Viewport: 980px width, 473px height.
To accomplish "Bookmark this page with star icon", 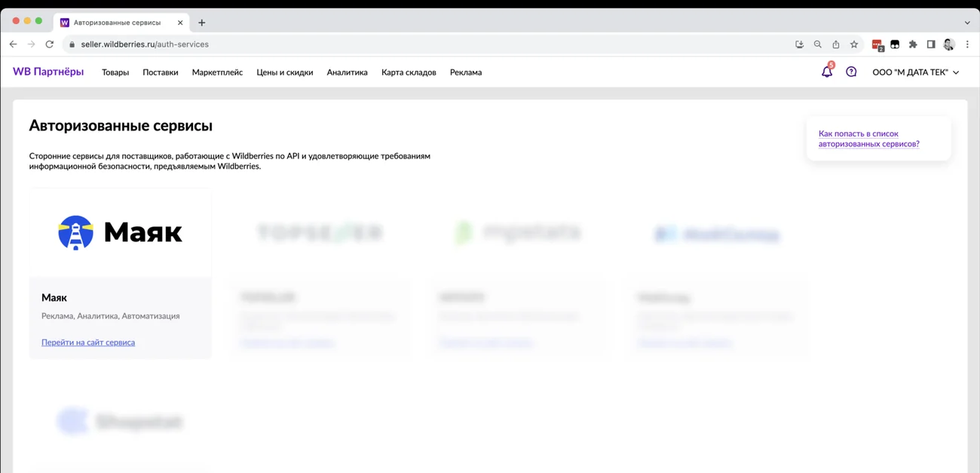I will [854, 45].
